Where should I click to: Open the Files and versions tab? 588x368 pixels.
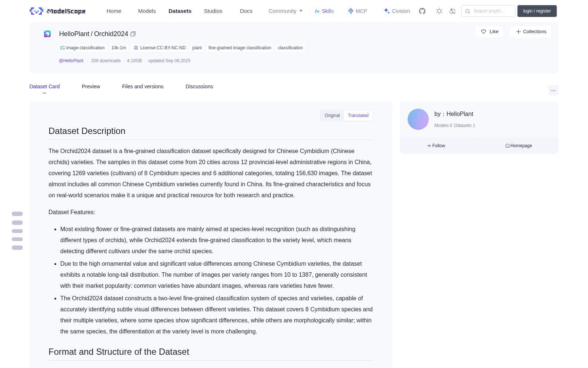(143, 86)
